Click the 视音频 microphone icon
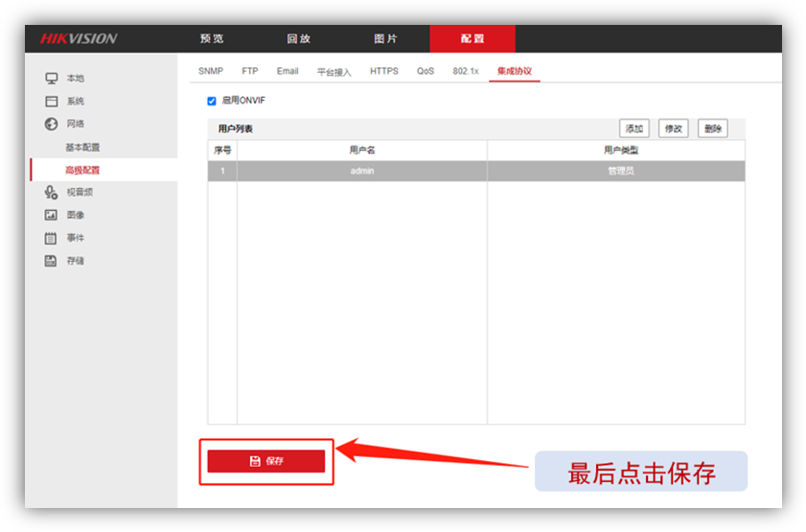 pyautogui.click(x=51, y=193)
